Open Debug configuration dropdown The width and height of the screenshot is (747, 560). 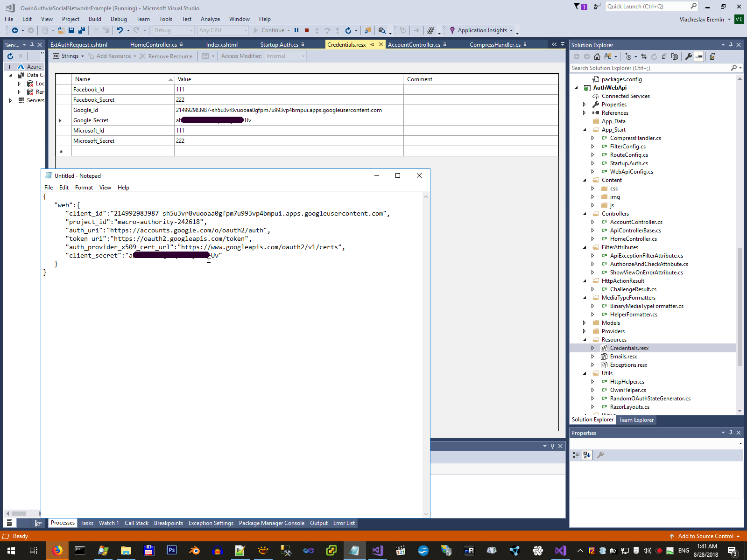(x=173, y=30)
